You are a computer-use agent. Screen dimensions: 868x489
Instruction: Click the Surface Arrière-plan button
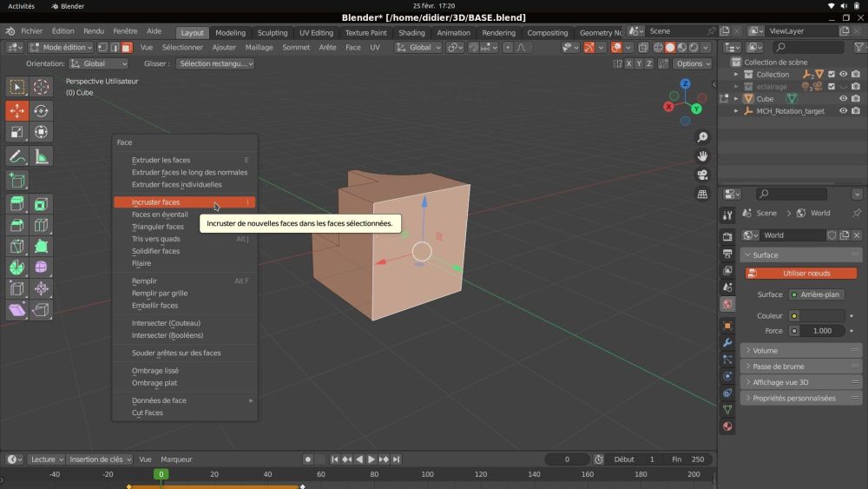(x=816, y=294)
